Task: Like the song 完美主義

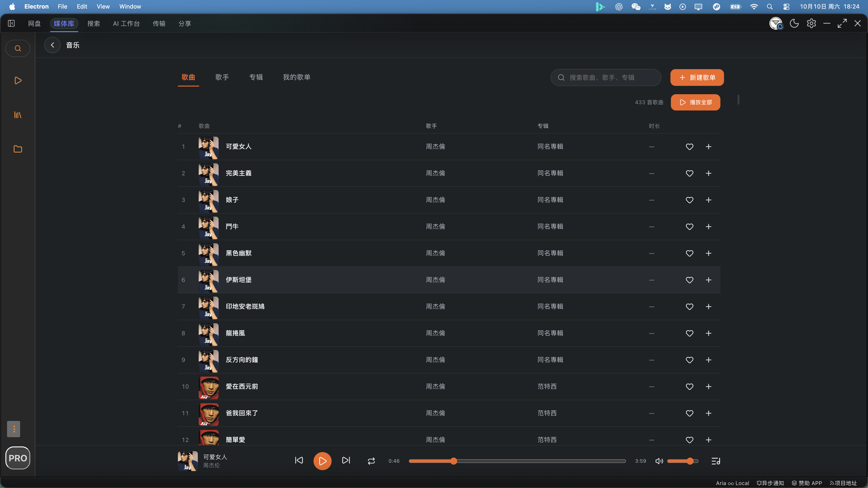Action: tap(690, 173)
